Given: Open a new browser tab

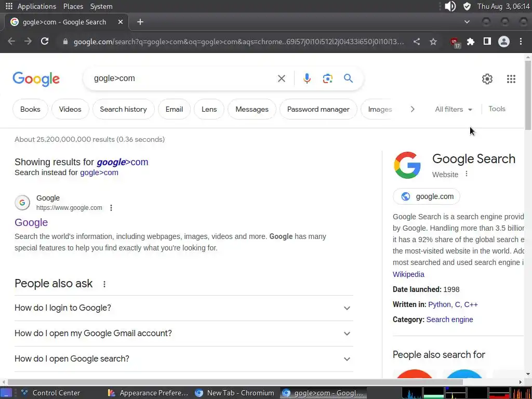Looking at the screenshot, I should pyautogui.click(x=140, y=22).
